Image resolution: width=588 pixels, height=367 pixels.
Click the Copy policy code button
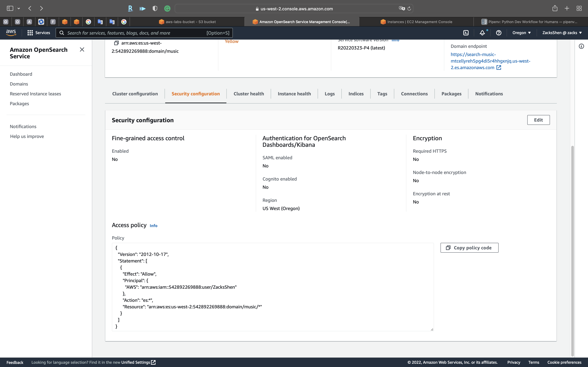[x=469, y=248]
